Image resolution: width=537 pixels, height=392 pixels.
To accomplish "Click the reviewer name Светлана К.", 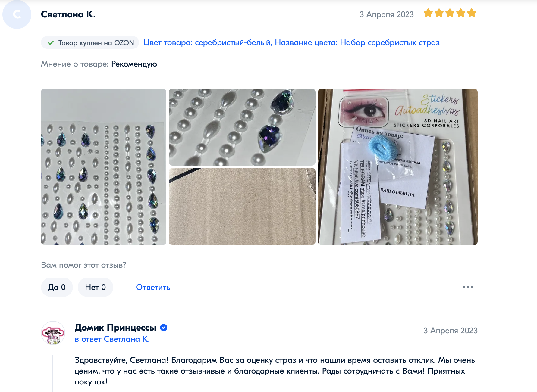I will 68,14.
